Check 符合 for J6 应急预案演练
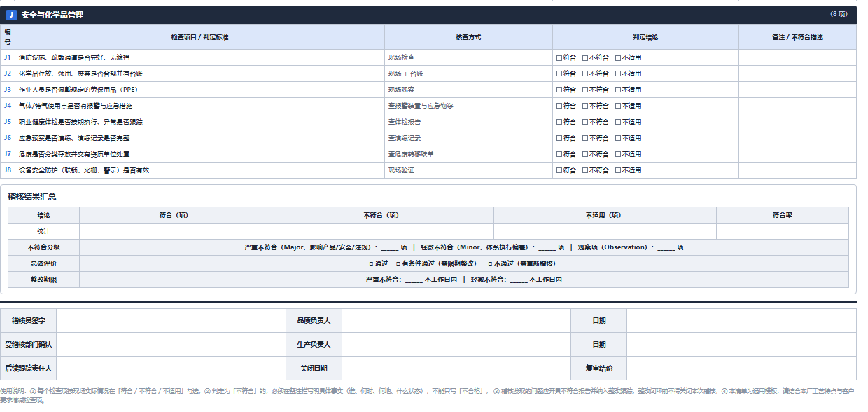The height and width of the screenshot is (412, 868). [x=559, y=138]
